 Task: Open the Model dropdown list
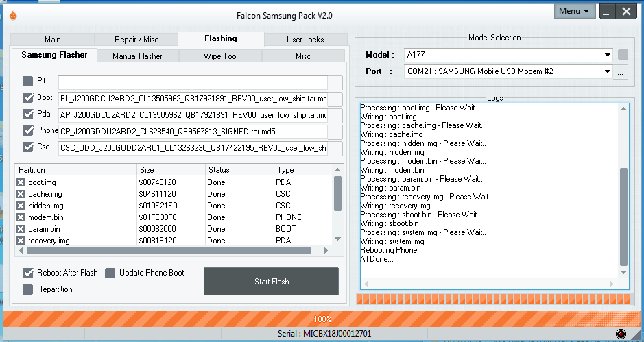point(608,55)
